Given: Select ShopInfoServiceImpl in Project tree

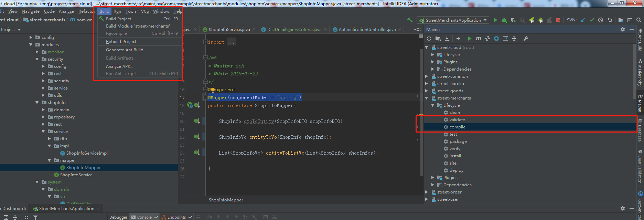Looking at the screenshot, I should pos(87,153).
